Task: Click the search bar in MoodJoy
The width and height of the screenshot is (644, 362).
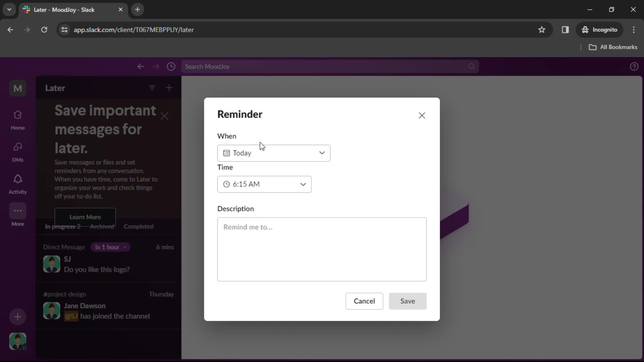Action: point(329,66)
